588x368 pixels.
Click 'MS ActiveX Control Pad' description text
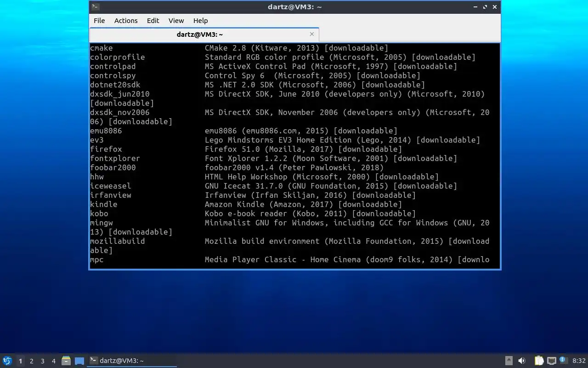click(255, 66)
